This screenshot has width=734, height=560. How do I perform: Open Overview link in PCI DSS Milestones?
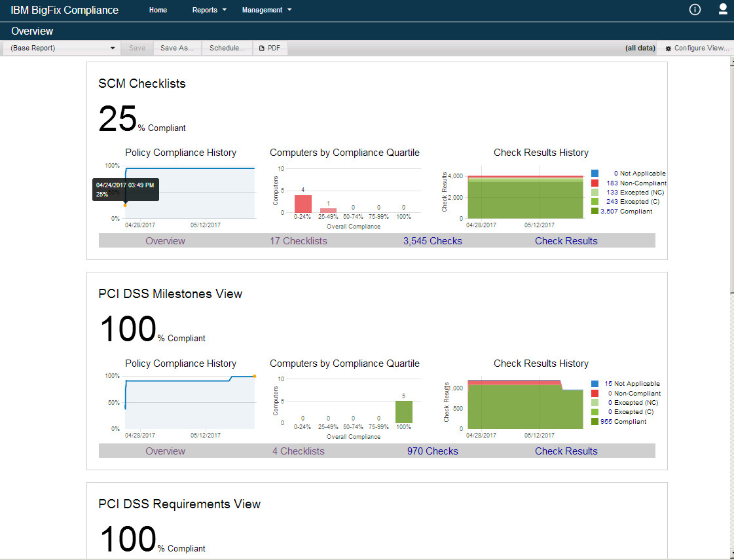coord(165,451)
